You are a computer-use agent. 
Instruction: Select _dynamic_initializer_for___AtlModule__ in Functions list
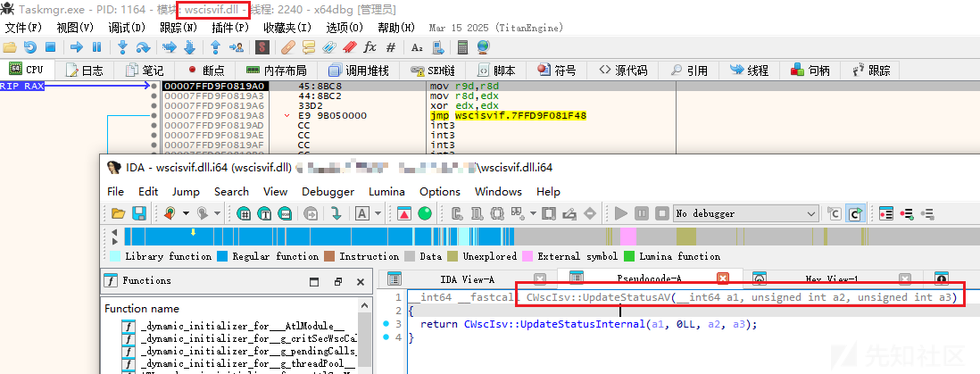click(242, 327)
